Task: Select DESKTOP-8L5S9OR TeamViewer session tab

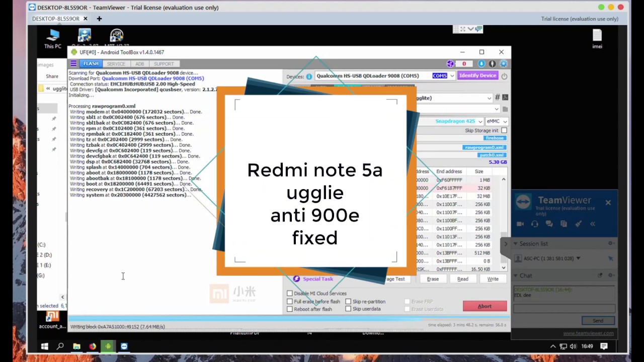Action: 59,19
